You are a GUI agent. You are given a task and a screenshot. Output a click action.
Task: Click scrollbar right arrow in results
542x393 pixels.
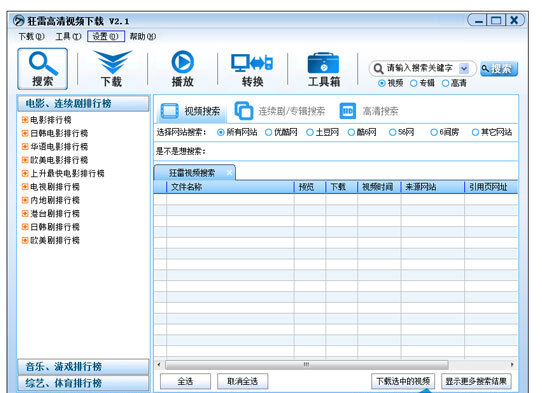(x=512, y=364)
